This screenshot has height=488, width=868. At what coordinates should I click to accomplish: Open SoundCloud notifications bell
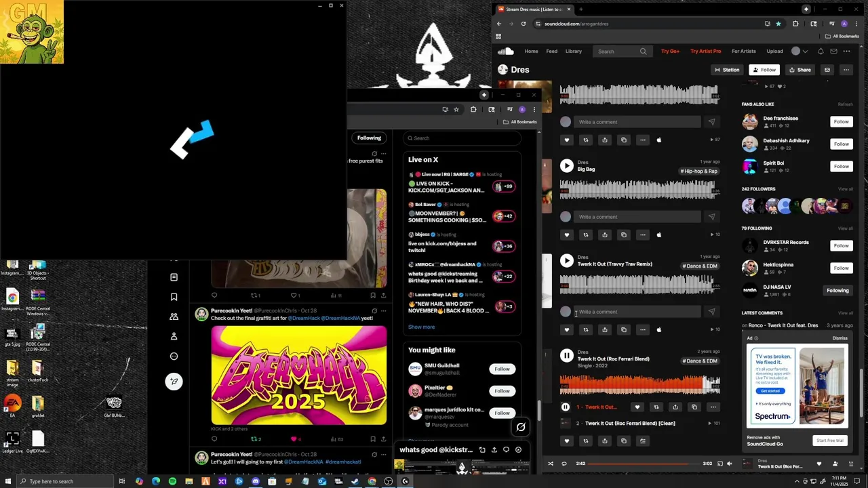pos(821,51)
